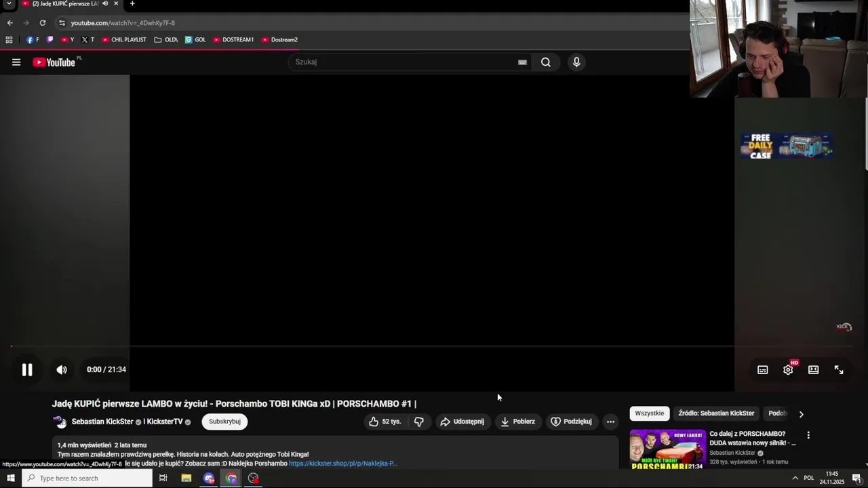Open the on-screen keyboard in search box

[522, 62]
